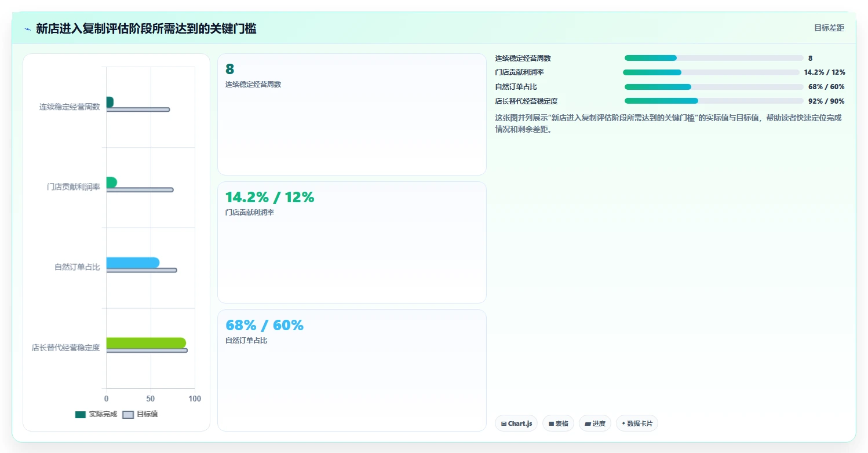Click the 14.2% / 12% progress value
The width and height of the screenshot is (868, 453).
click(825, 72)
